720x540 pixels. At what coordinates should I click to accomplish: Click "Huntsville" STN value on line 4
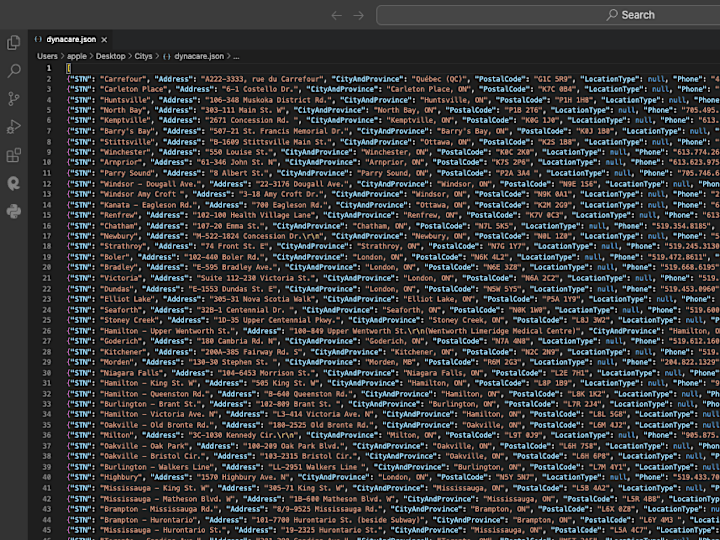(125, 100)
